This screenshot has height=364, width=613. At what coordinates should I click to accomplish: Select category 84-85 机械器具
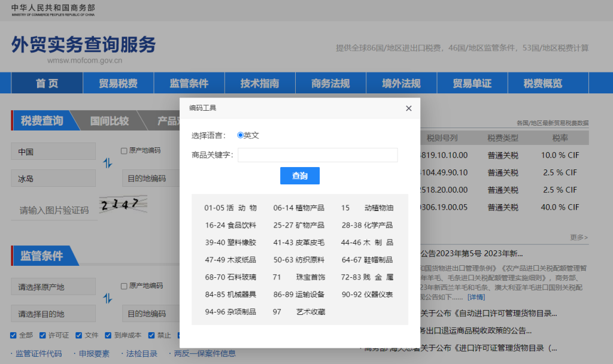(x=230, y=295)
